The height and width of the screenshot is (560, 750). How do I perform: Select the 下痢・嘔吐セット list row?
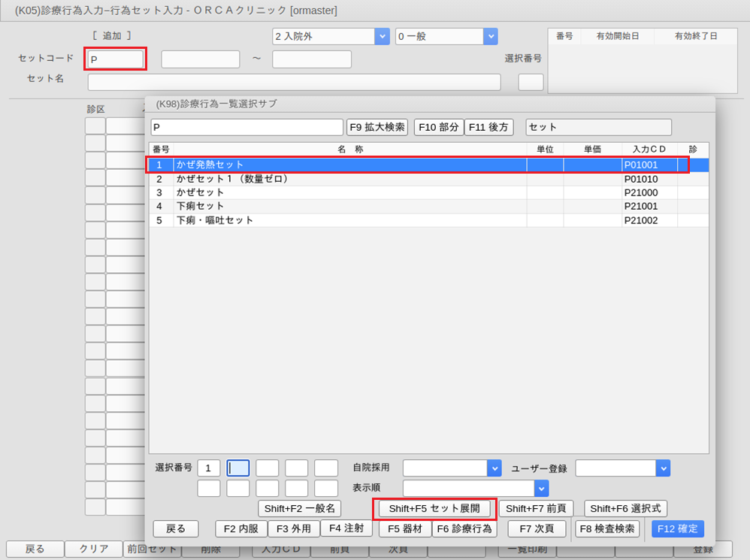pyautogui.click(x=349, y=220)
